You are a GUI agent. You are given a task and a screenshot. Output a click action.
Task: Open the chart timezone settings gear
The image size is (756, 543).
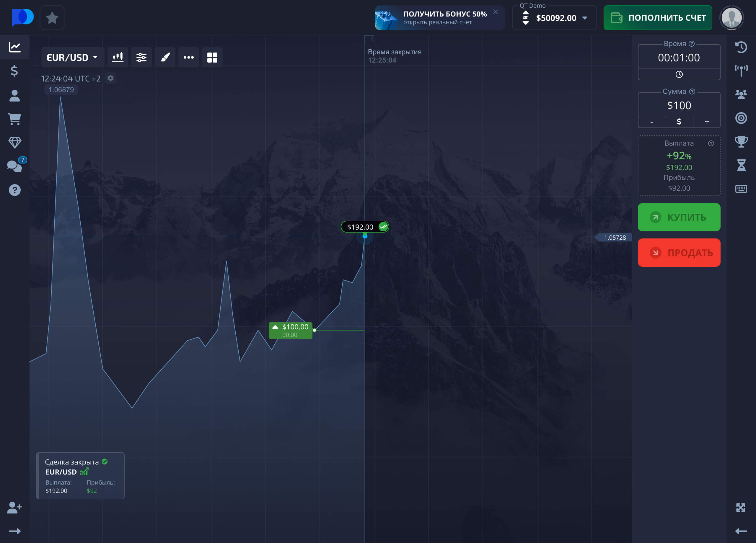(110, 78)
